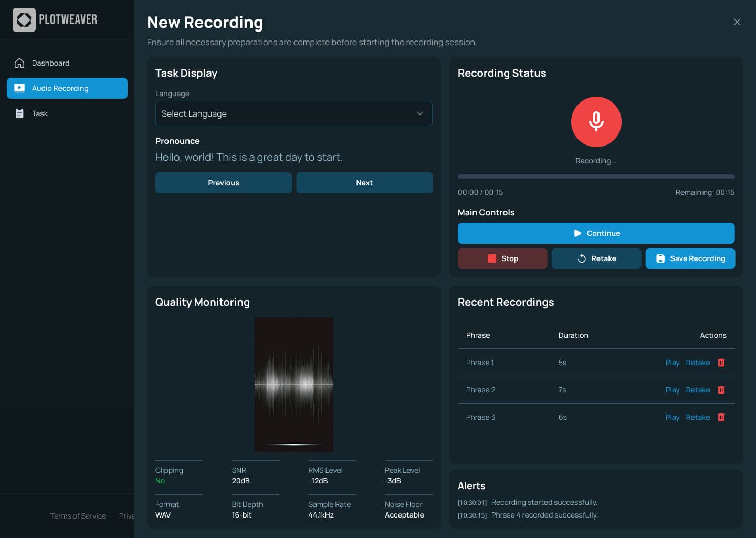The height and width of the screenshot is (538, 756).
Task: Click the Peak Level -3dB value
Action: [393, 481]
